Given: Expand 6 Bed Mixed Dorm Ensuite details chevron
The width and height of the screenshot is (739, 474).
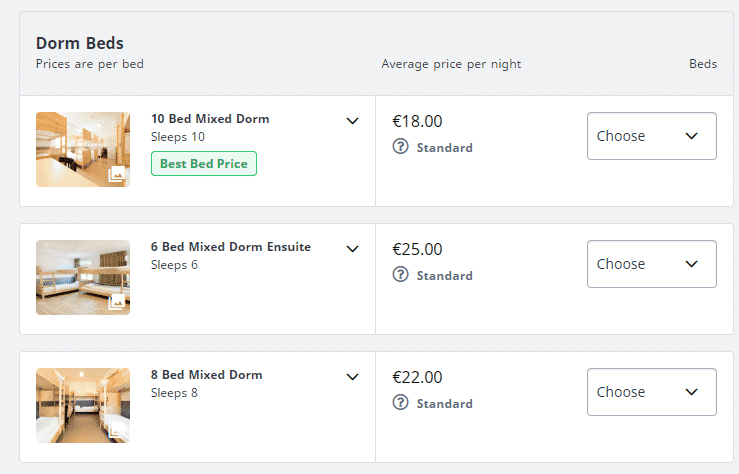Looking at the screenshot, I should [x=353, y=249].
